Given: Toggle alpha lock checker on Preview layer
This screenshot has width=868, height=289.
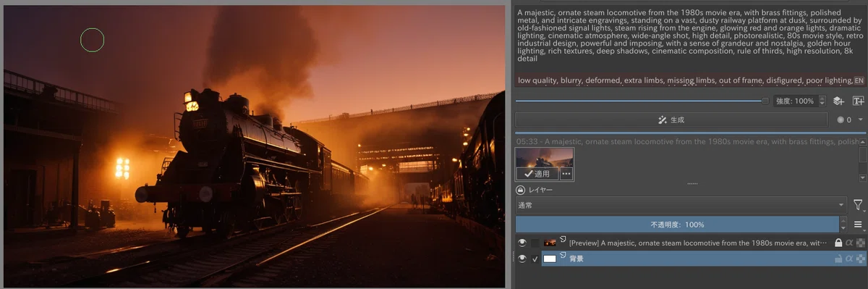Looking at the screenshot, I should (x=860, y=243).
